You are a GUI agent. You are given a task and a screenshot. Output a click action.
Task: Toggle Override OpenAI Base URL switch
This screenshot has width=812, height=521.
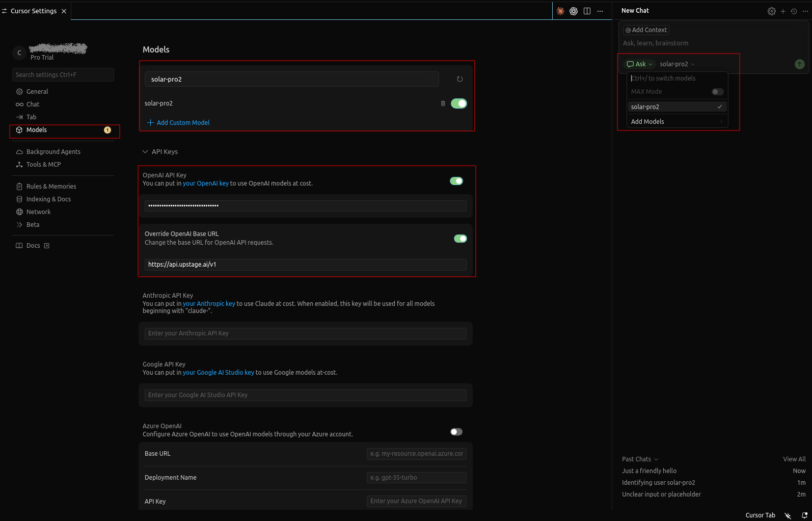tap(461, 239)
